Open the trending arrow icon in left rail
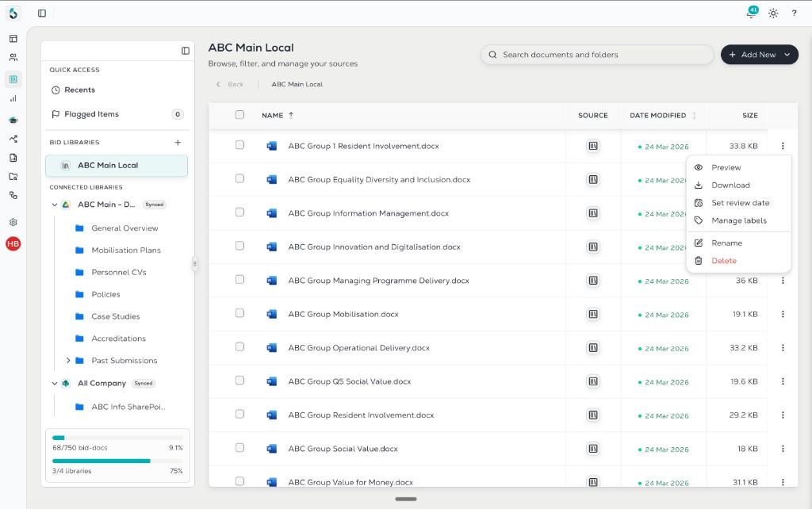The width and height of the screenshot is (812, 509). click(x=13, y=139)
